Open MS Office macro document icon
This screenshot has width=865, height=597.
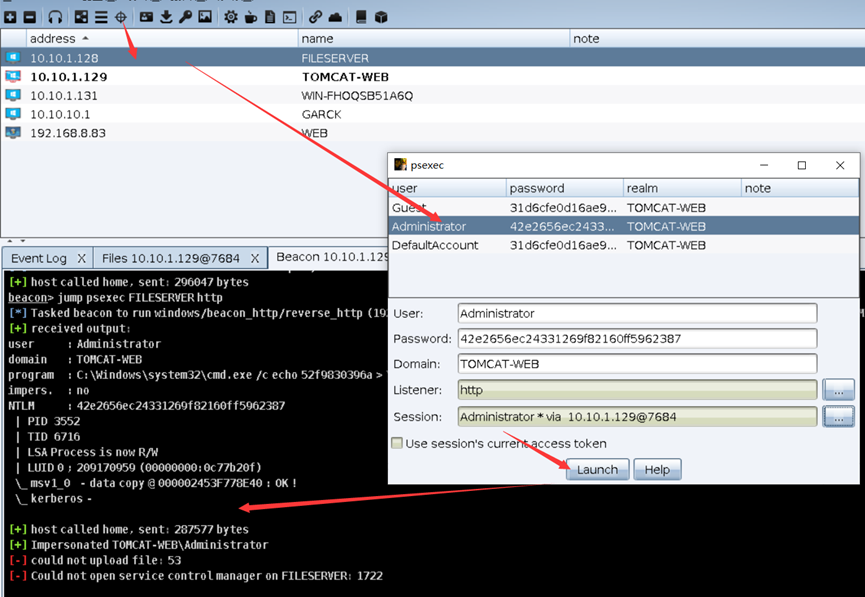coord(270,17)
